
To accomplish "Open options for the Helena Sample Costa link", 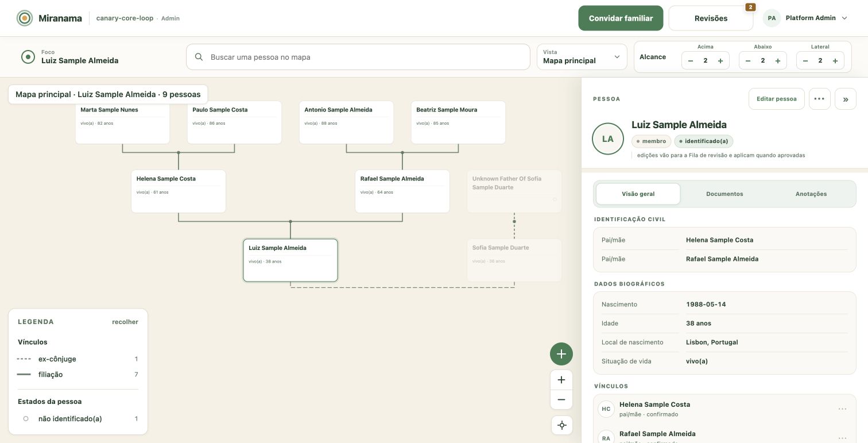I will click(x=842, y=409).
